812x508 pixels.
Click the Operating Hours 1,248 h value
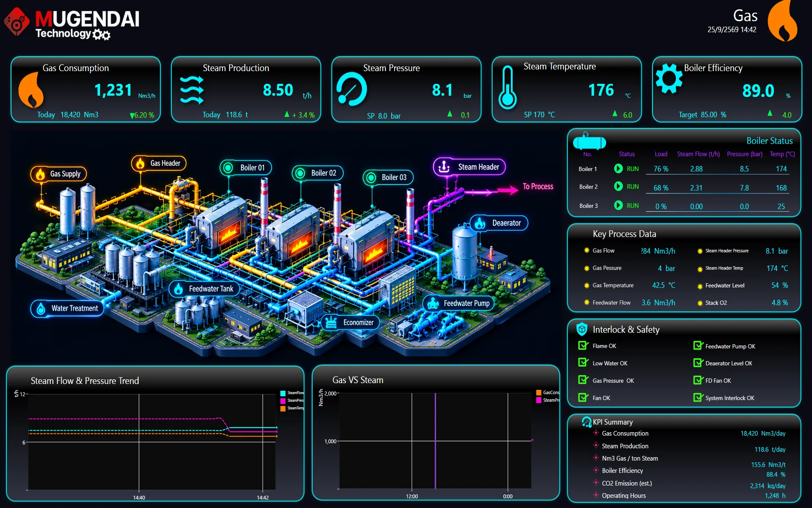tap(775, 495)
